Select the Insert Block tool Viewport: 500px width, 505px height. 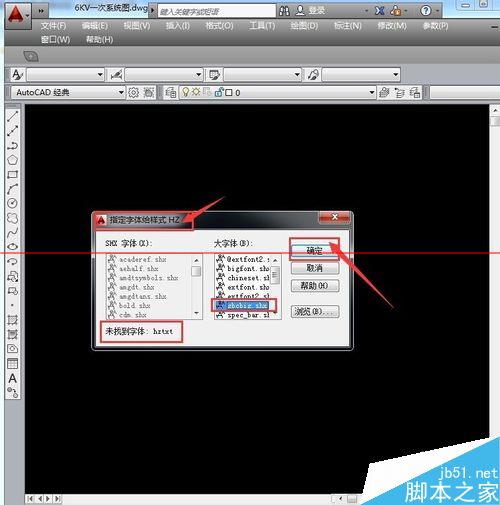pos(12,276)
